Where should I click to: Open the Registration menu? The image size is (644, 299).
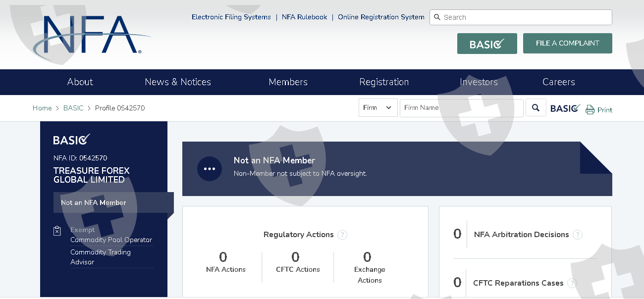[384, 82]
